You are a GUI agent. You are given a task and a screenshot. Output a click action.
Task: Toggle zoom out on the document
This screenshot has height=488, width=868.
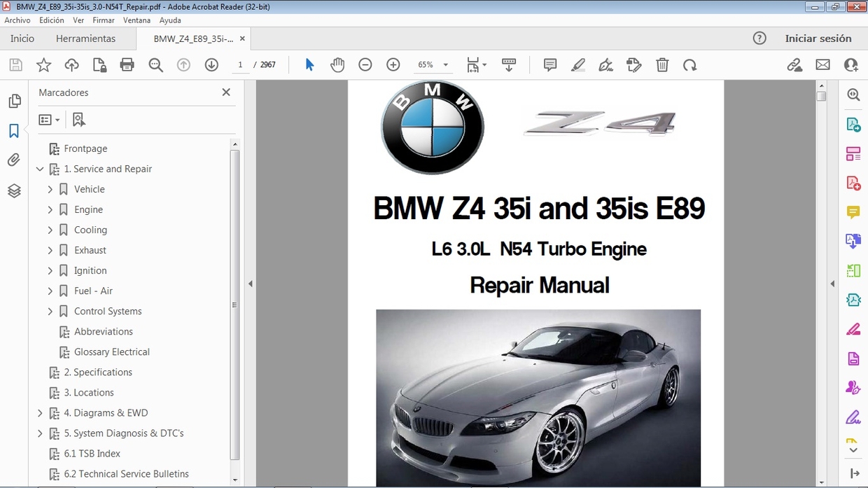[x=365, y=64]
